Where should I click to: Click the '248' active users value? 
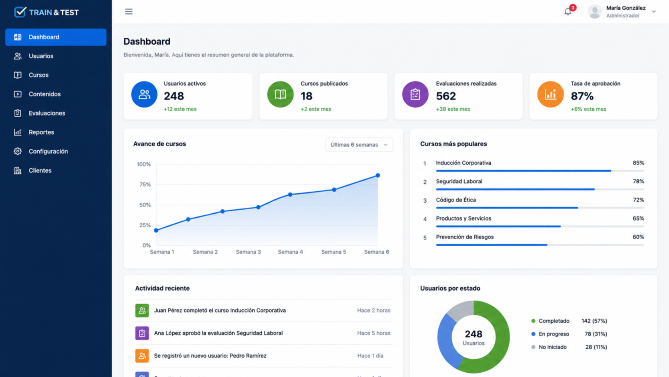click(x=174, y=96)
